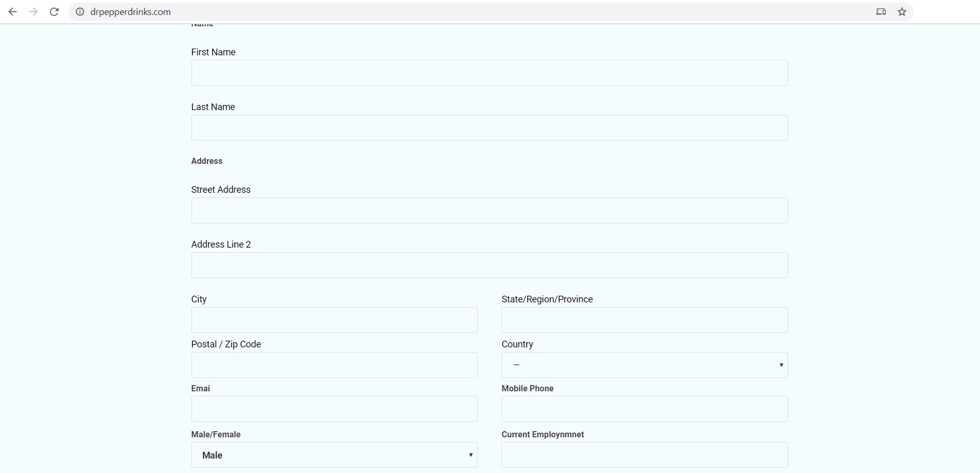Focus the Address Line 2 input
980x473 pixels.
coord(489,265)
